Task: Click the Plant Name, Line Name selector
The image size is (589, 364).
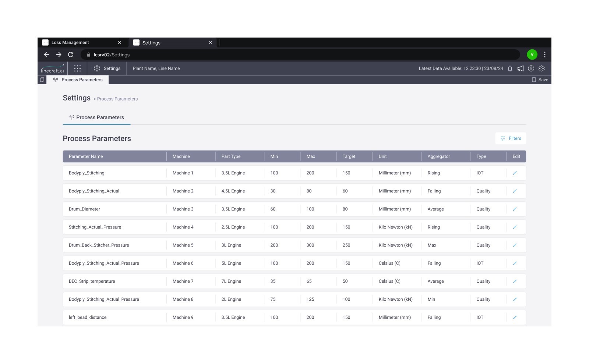Action: click(x=156, y=68)
